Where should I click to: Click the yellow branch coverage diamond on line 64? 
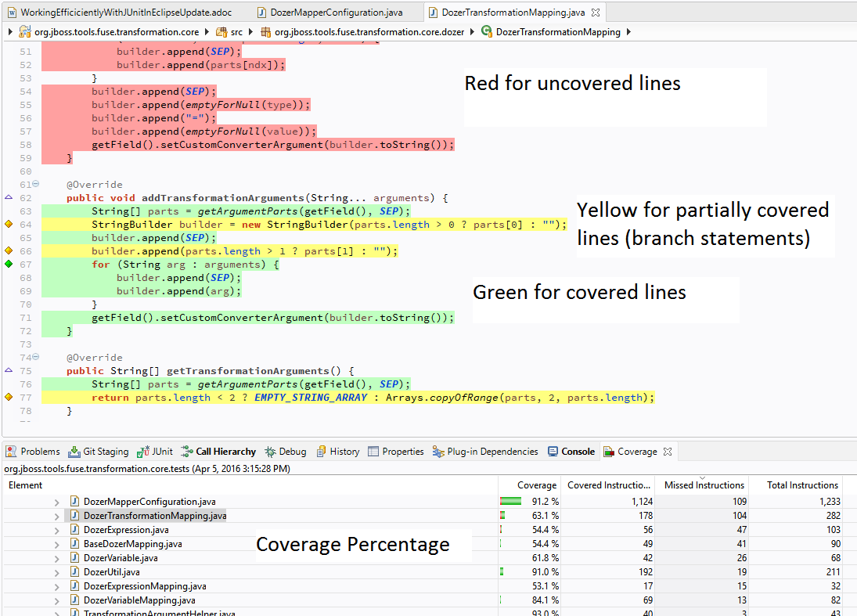[9, 225]
